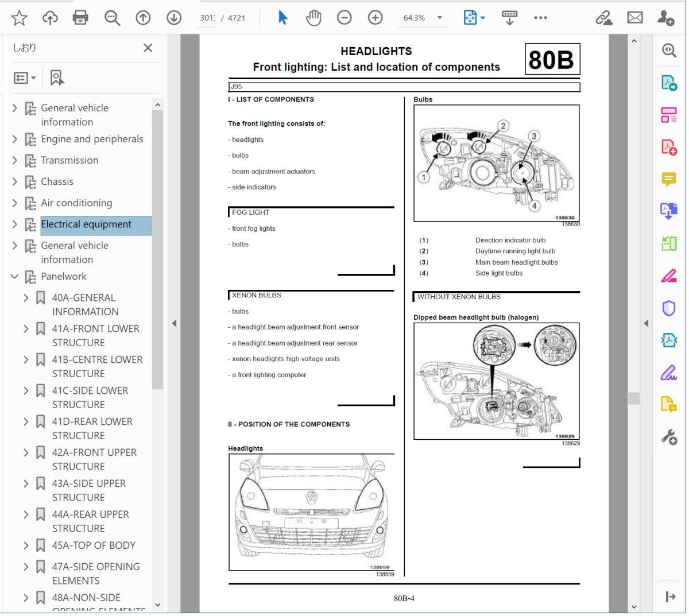Expand the Chassis bookmark
689x616 pixels.
[15, 181]
